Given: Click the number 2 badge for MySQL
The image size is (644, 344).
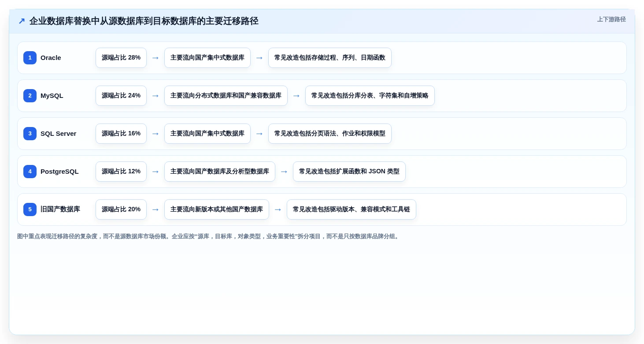Looking at the screenshot, I should [30, 96].
